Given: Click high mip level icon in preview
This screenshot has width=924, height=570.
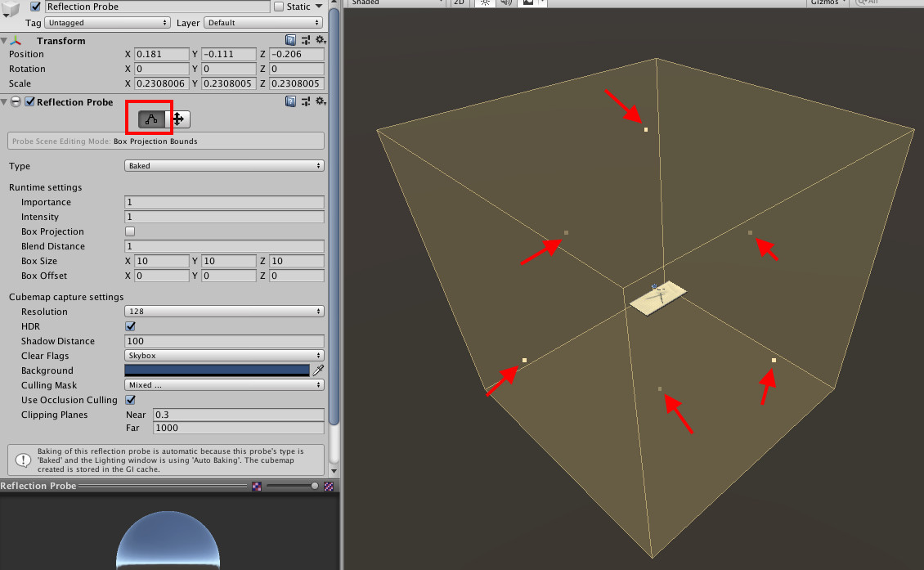Looking at the screenshot, I should pos(329,487).
